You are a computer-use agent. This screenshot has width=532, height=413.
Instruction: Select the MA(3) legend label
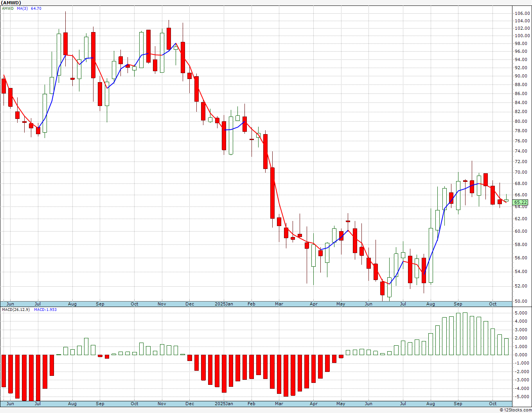click(x=23, y=8)
